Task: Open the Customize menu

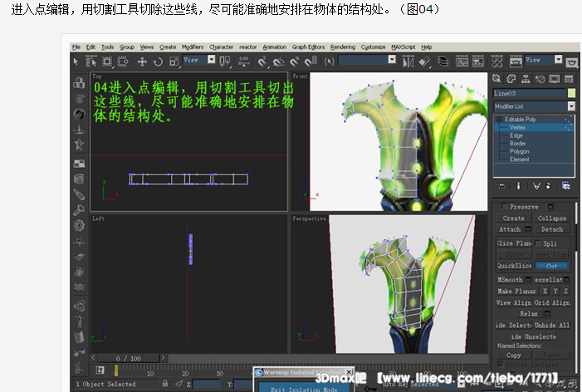Action: 373,47
